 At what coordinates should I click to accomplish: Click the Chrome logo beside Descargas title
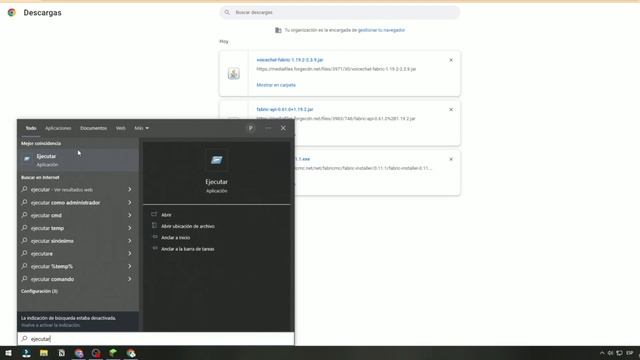coord(11,13)
